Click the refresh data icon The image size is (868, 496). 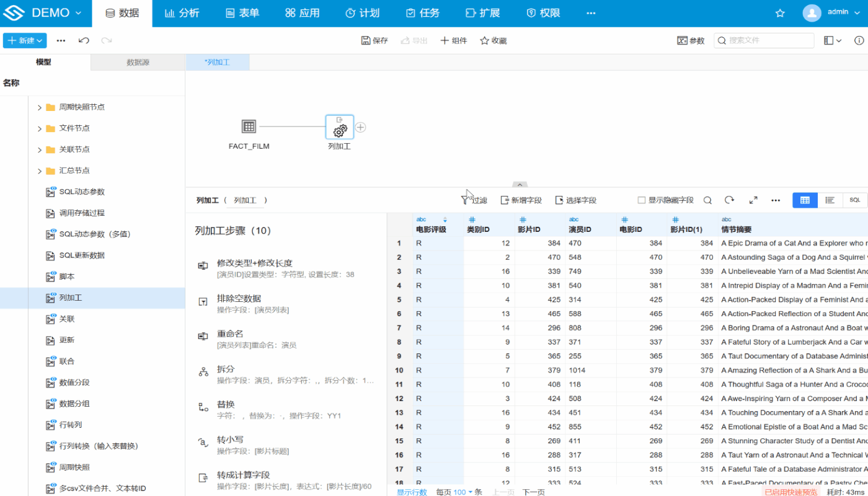pos(730,200)
